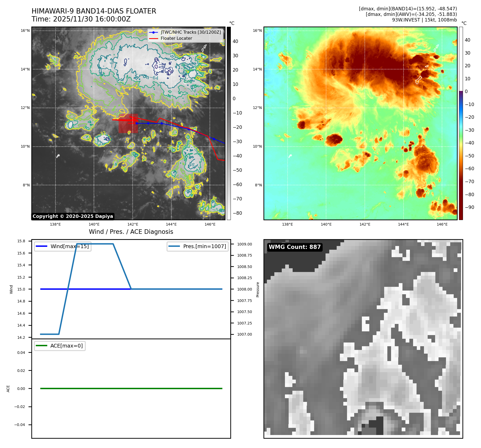The image size is (481, 448).
Task: Click the Wind / Pres. / ACE Diagnosis title
Action: coord(131,232)
